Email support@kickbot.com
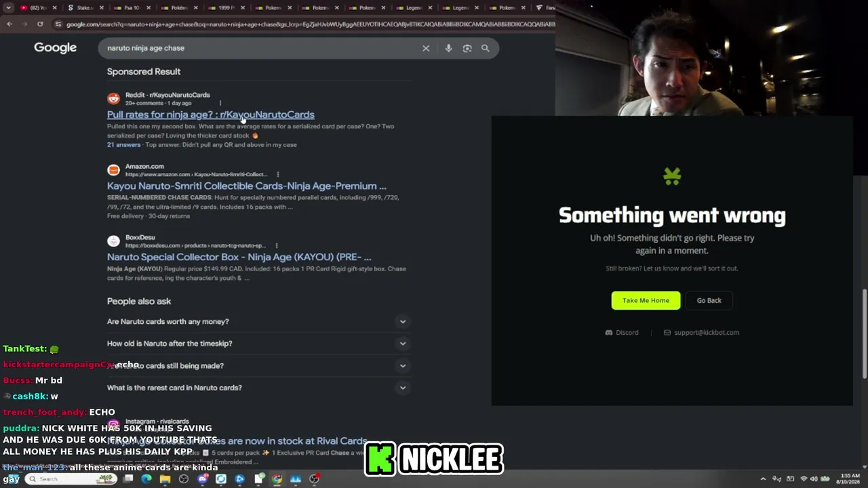 click(x=701, y=332)
